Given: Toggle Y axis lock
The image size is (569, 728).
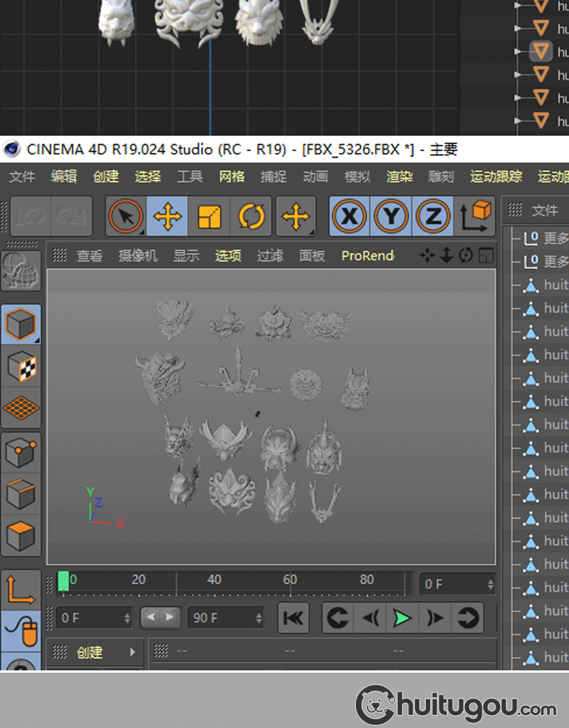Looking at the screenshot, I should 391,216.
